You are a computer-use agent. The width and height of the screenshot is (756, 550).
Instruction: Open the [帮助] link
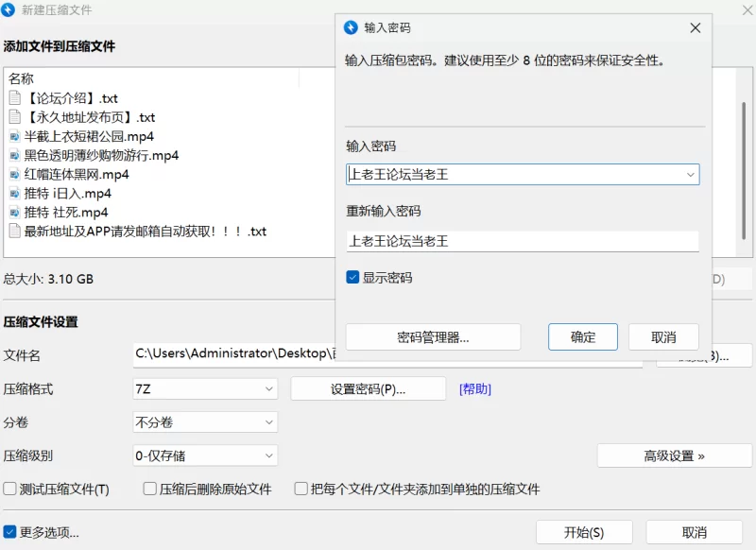pos(475,389)
